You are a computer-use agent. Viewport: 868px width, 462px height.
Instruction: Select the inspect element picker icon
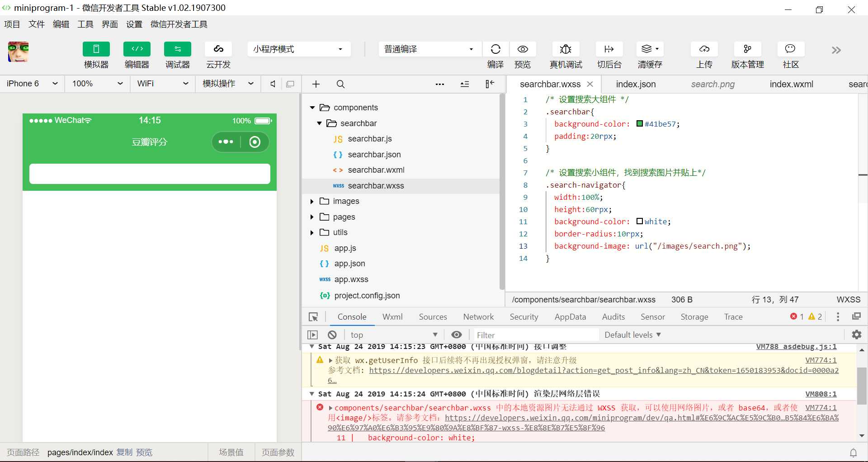pyautogui.click(x=313, y=317)
